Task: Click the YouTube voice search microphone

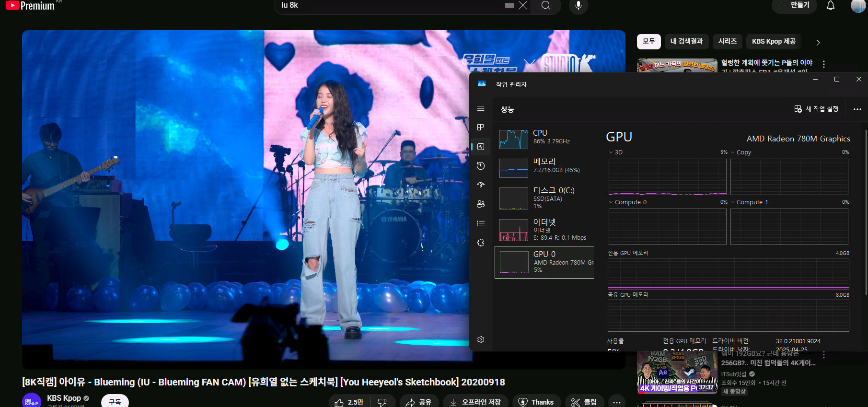Action: click(579, 5)
